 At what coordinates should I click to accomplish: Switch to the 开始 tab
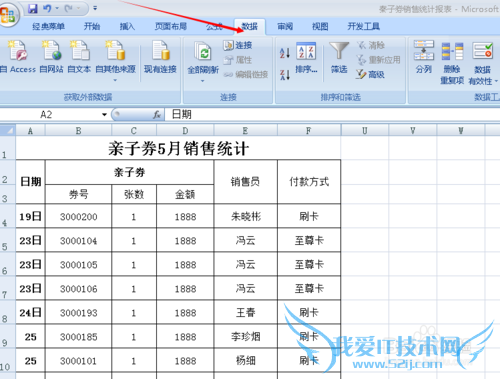[92, 26]
